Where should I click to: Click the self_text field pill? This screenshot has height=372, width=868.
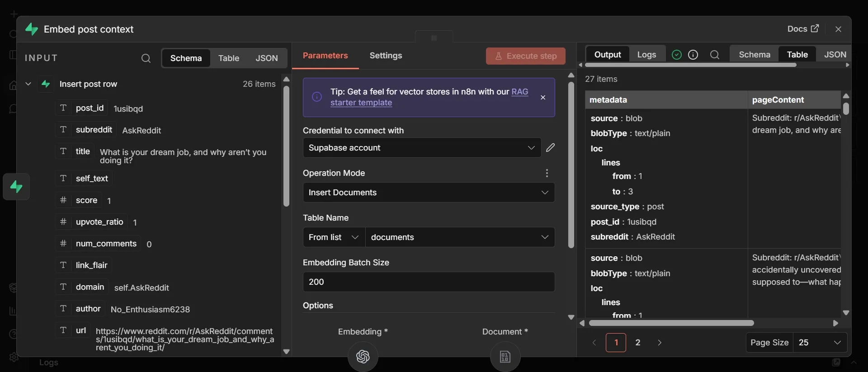click(84, 179)
